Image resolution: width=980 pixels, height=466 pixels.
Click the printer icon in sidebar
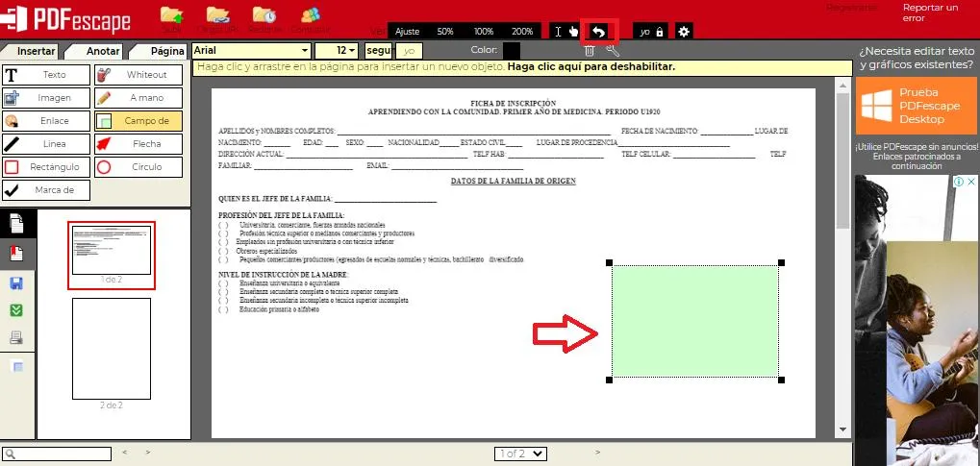click(x=16, y=337)
